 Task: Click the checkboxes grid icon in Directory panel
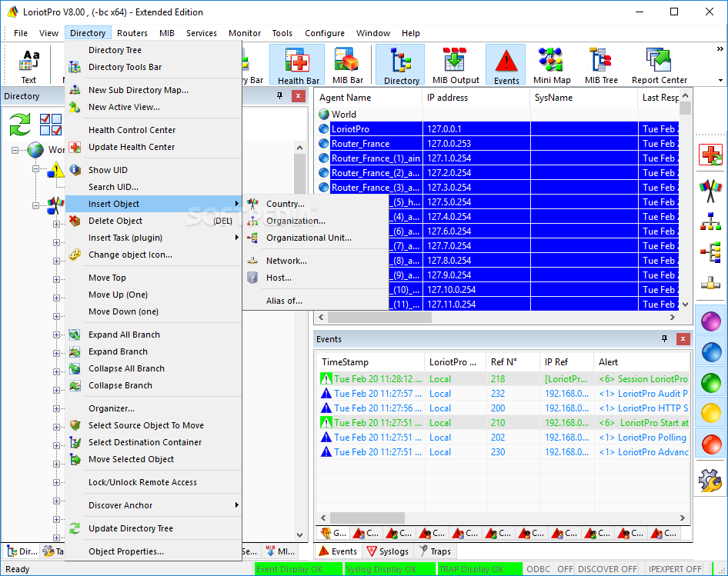[x=51, y=125]
